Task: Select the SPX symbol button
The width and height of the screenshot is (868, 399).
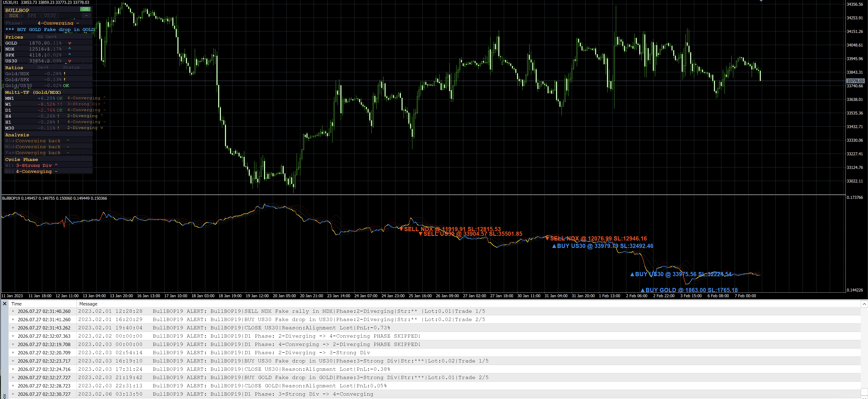Action: point(32,16)
